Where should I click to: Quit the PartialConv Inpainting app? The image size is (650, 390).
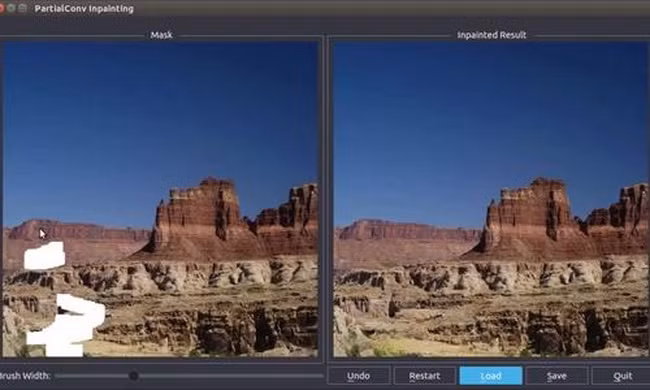(x=621, y=376)
